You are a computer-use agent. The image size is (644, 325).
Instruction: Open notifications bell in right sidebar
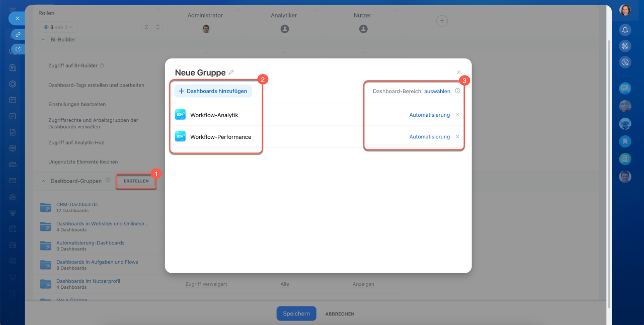(625, 30)
